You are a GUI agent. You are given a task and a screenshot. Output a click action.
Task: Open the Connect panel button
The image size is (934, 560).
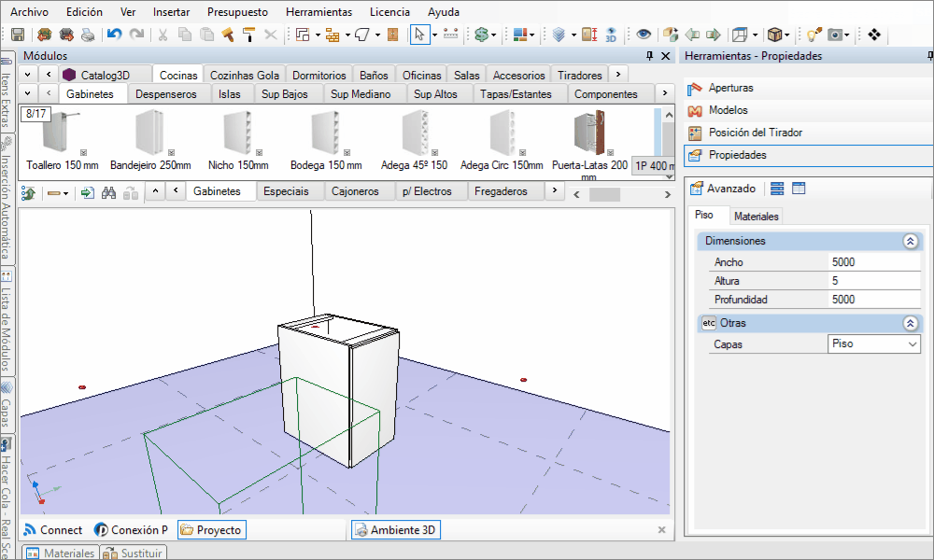(53, 529)
